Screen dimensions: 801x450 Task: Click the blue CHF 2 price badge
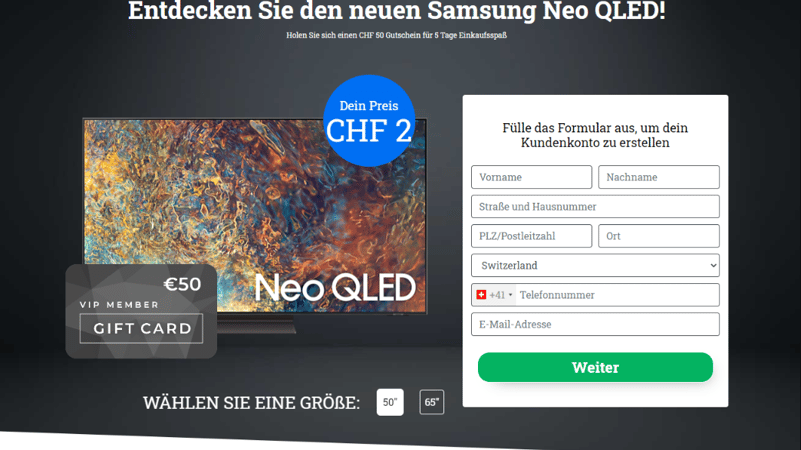(x=369, y=121)
